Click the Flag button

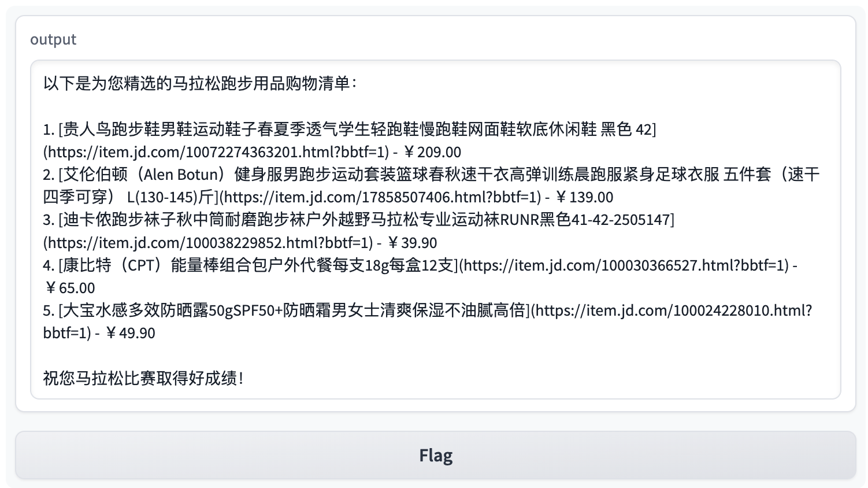point(435,455)
